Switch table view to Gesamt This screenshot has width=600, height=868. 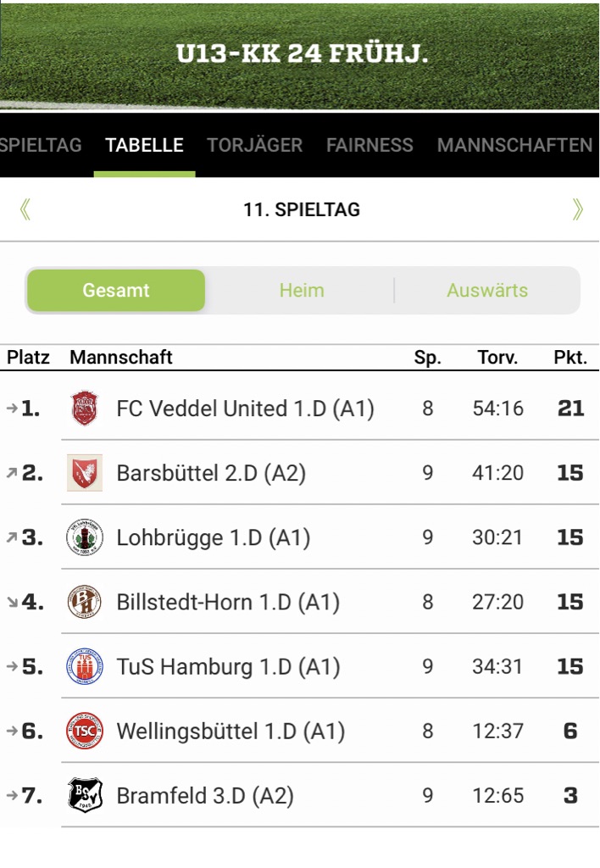tap(116, 291)
